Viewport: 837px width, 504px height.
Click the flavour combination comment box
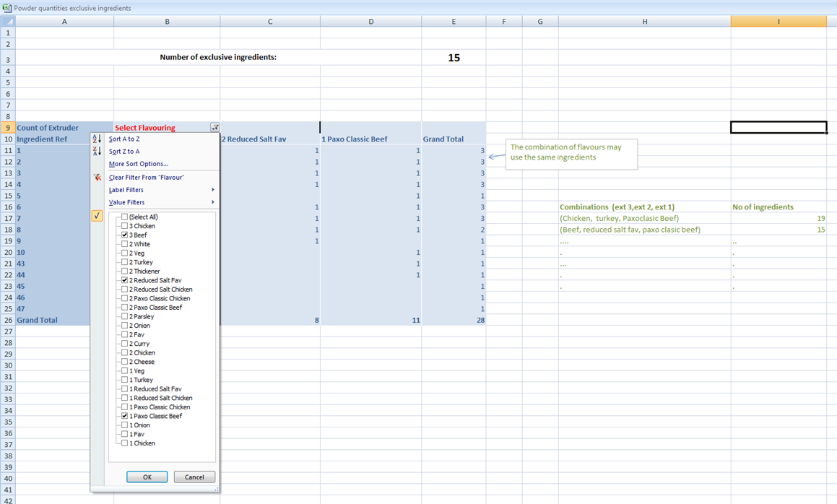[571, 155]
